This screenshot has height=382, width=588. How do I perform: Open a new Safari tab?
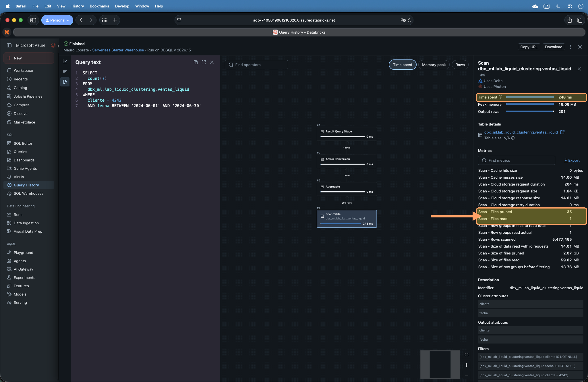click(115, 20)
